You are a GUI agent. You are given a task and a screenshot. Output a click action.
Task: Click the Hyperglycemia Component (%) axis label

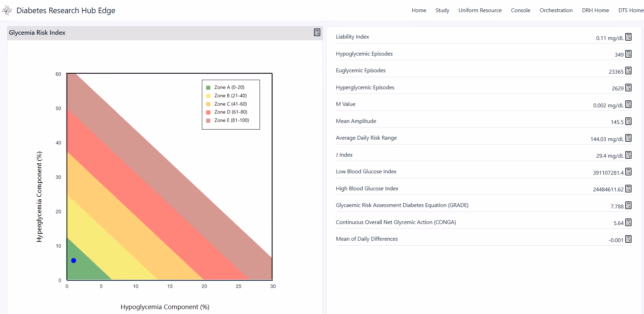(40, 197)
